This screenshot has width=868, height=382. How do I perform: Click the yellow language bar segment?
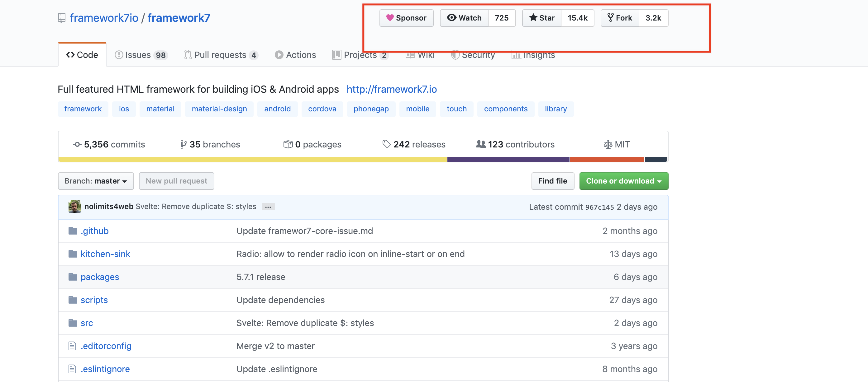[253, 160]
